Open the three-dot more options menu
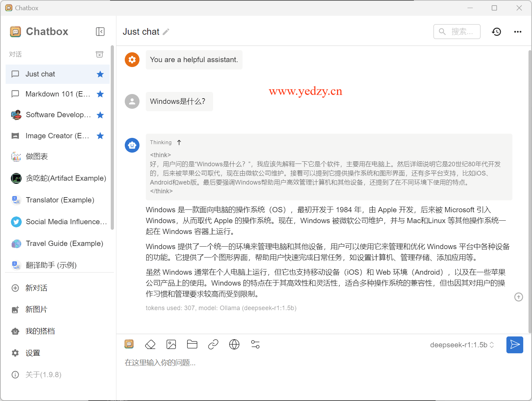 (x=518, y=32)
